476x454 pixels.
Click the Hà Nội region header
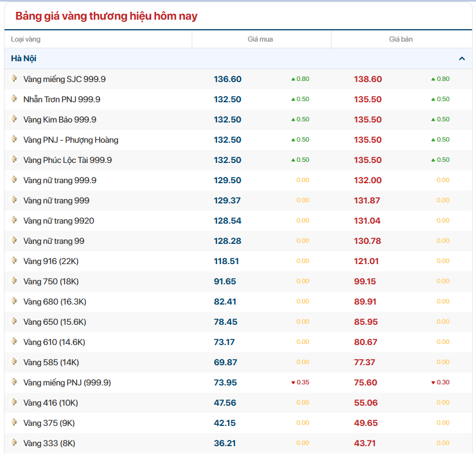click(x=24, y=58)
